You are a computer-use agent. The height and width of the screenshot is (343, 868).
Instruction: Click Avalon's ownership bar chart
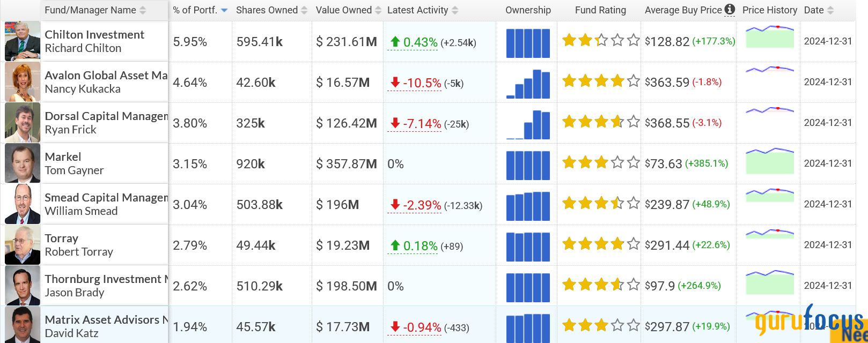tap(528, 84)
